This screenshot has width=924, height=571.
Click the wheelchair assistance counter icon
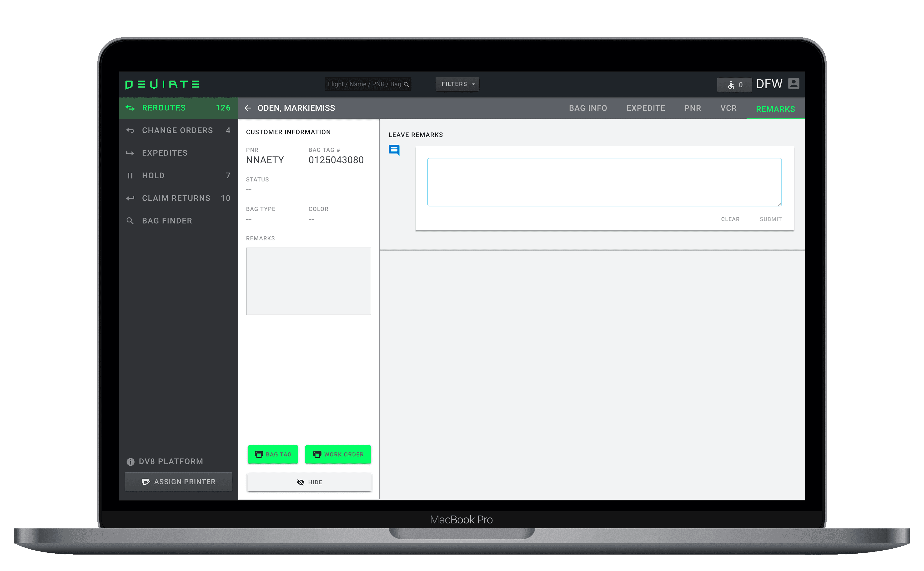[731, 85]
